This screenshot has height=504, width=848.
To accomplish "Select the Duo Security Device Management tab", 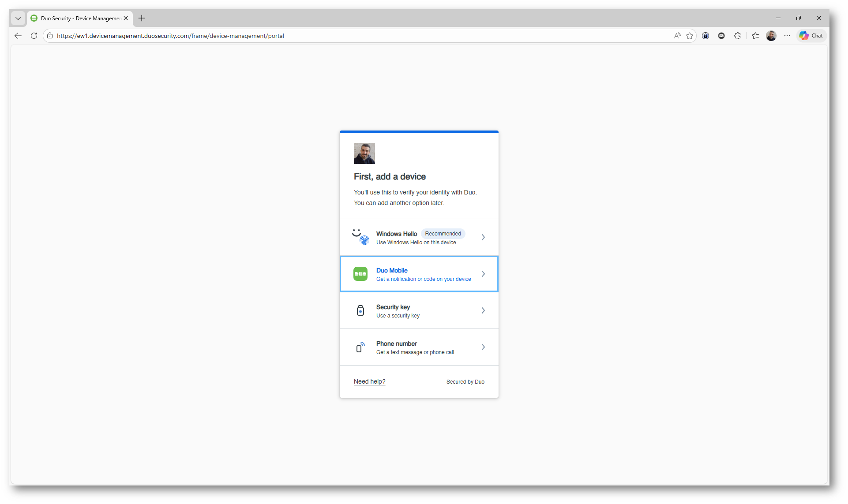I will [79, 18].
